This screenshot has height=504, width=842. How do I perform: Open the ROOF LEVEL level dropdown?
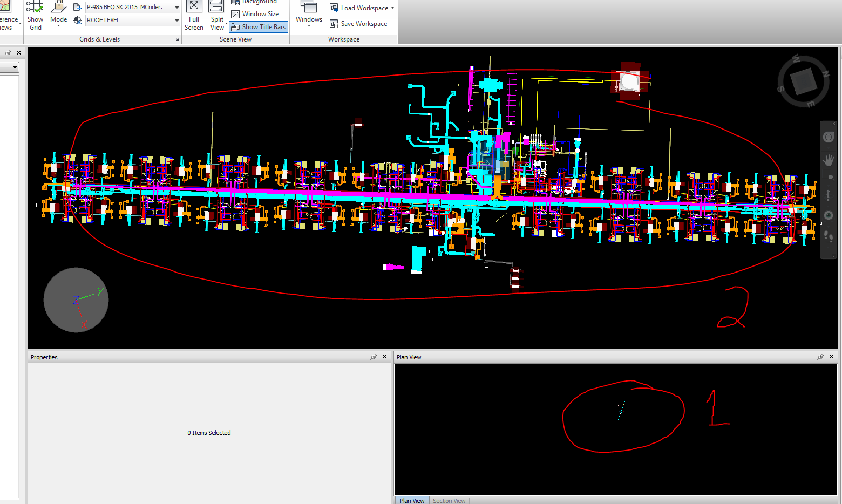(x=133, y=20)
